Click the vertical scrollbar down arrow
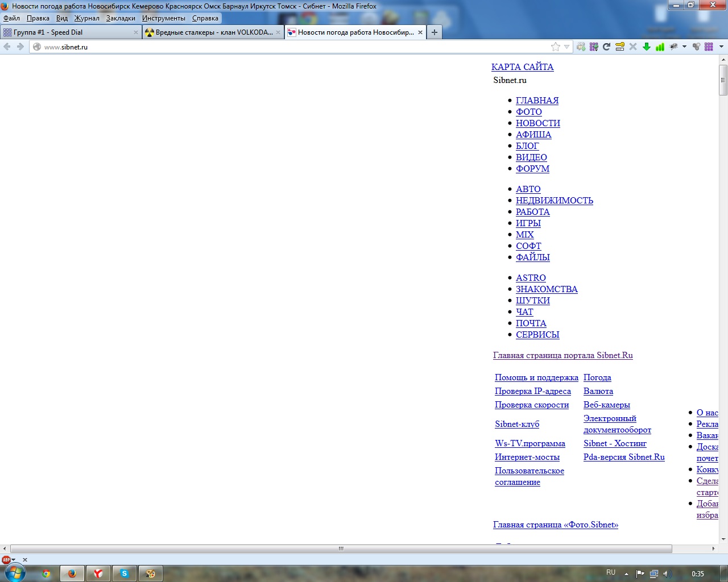Viewport: 728px width, 582px height. (x=723, y=539)
